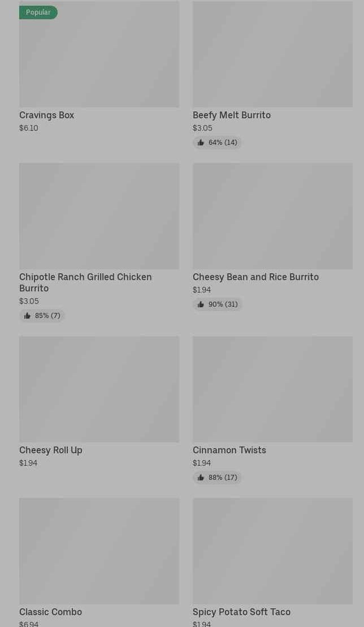Image resolution: width=364 pixels, height=627 pixels.
Task: Open the Cinnamon Twists title link
Action: click(229, 450)
